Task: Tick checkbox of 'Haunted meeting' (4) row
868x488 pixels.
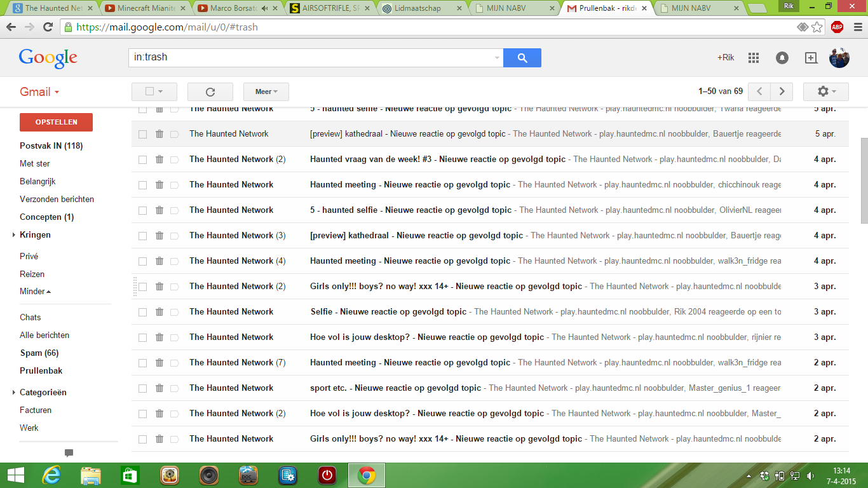Action: point(142,261)
